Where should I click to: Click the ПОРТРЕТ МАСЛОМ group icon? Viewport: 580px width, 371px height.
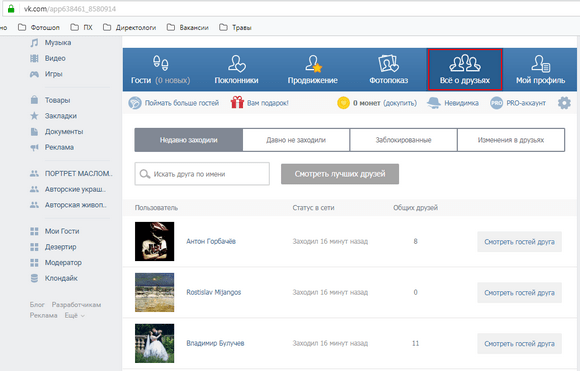click(x=34, y=173)
